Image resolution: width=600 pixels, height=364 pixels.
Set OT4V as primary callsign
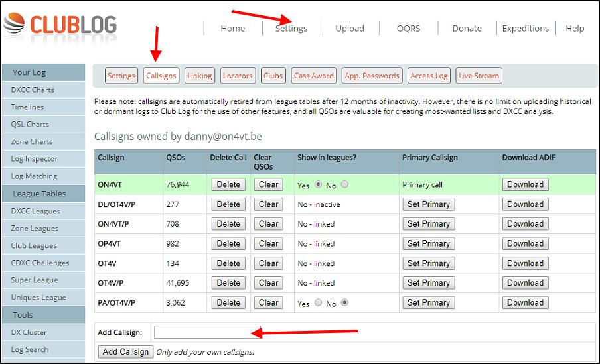click(429, 263)
